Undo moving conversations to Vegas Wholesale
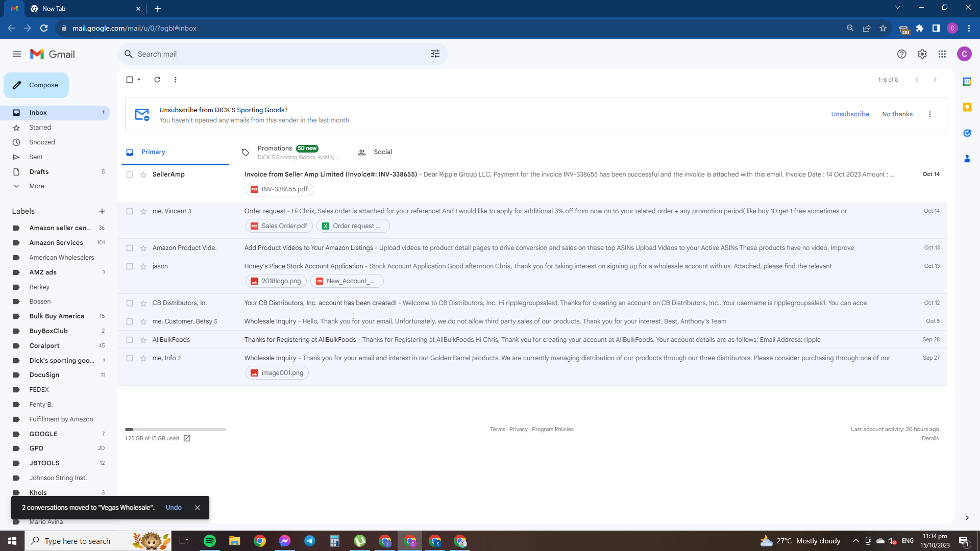Image resolution: width=980 pixels, height=551 pixels. tap(174, 508)
